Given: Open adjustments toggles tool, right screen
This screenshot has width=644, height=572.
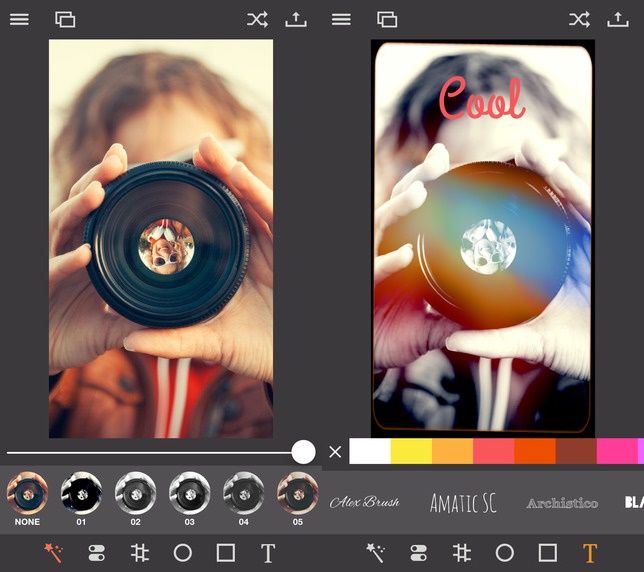Looking at the screenshot, I should [419, 553].
